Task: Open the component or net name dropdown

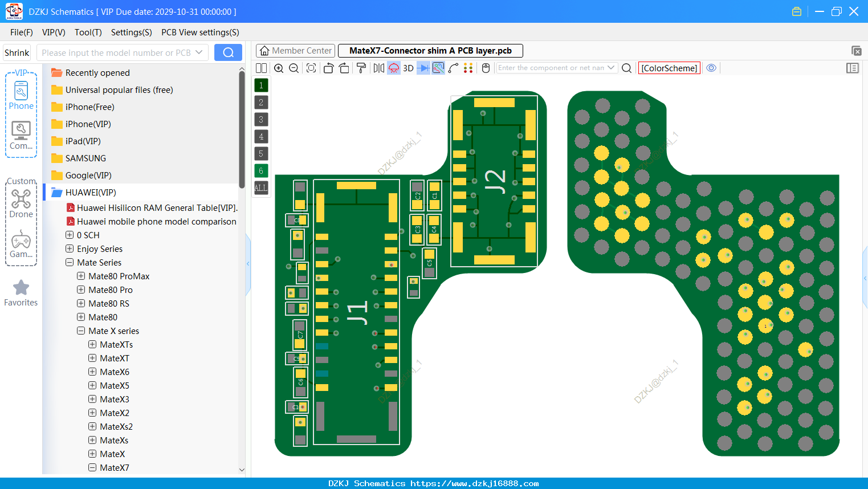Action: pos(611,68)
